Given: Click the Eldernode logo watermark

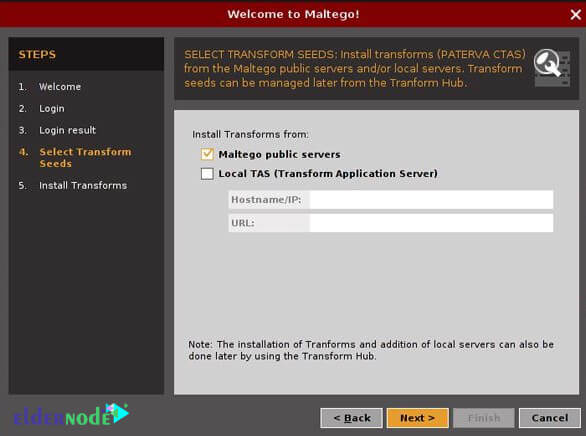Looking at the screenshot, I should 71,414.
